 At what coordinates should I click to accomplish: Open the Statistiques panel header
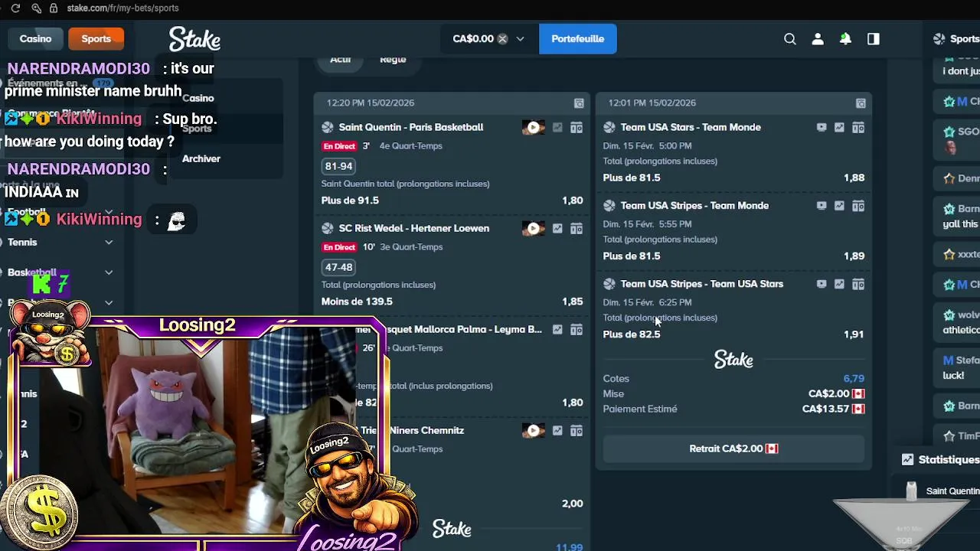[x=940, y=460]
